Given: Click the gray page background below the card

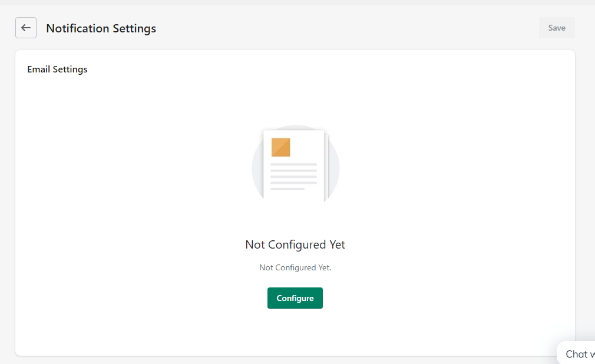Looking at the screenshot, I should (295, 360).
